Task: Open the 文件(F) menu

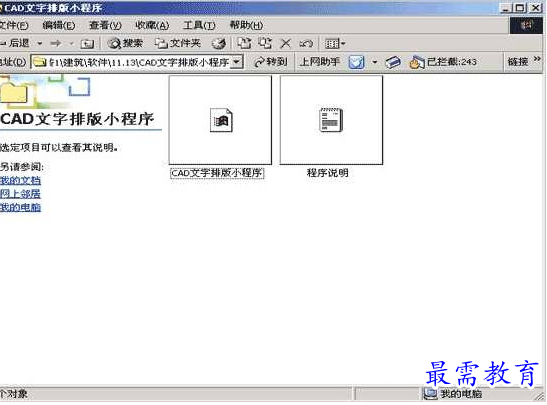Action: pos(14,25)
